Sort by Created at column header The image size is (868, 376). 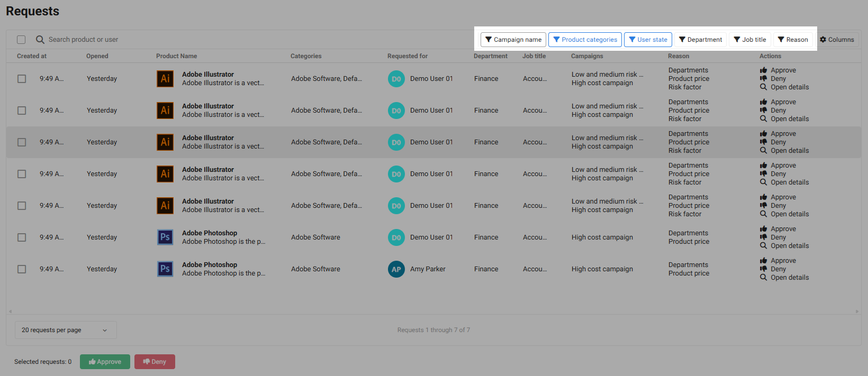point(32,56)
